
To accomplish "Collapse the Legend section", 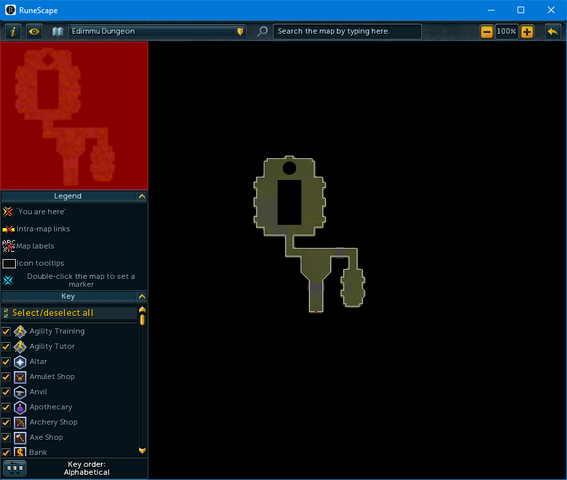I will point(142,196).
